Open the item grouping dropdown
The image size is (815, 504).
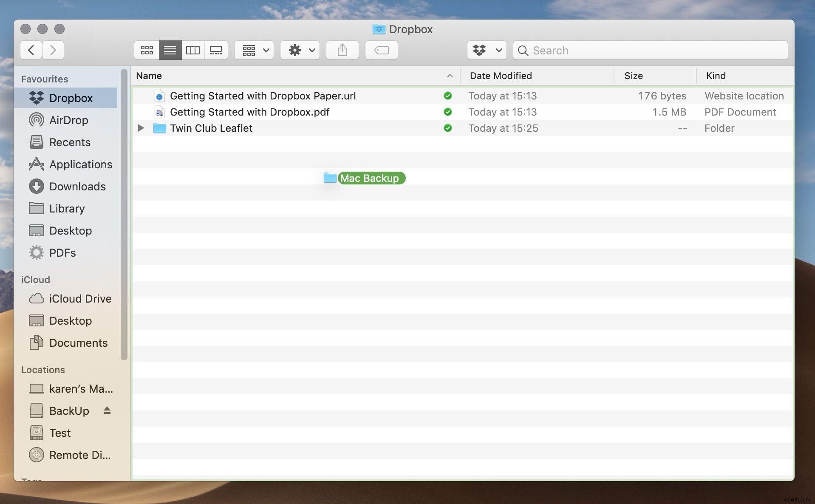pyautogui.click(x=254, y=50)
